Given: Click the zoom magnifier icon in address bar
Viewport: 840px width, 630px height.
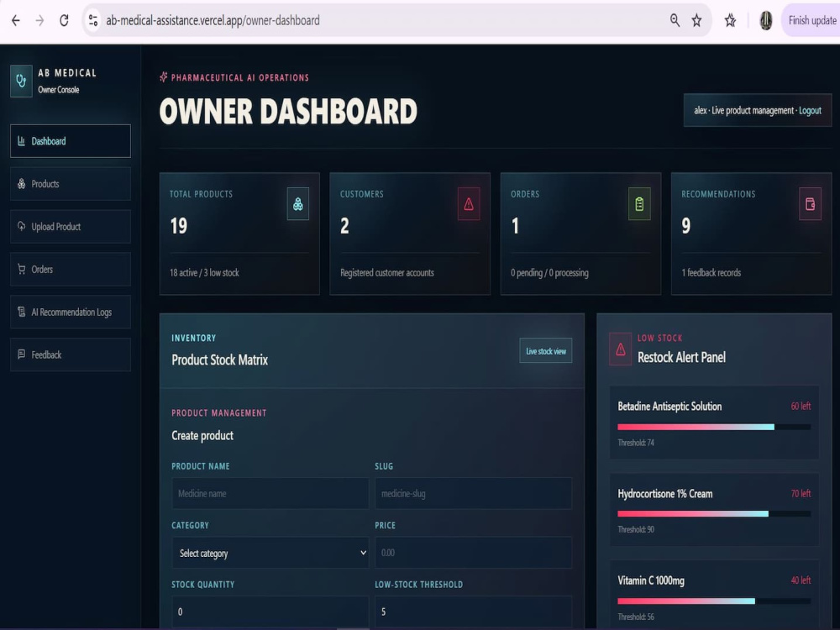Looking at the screenshot, I should (x=675, y=20).
